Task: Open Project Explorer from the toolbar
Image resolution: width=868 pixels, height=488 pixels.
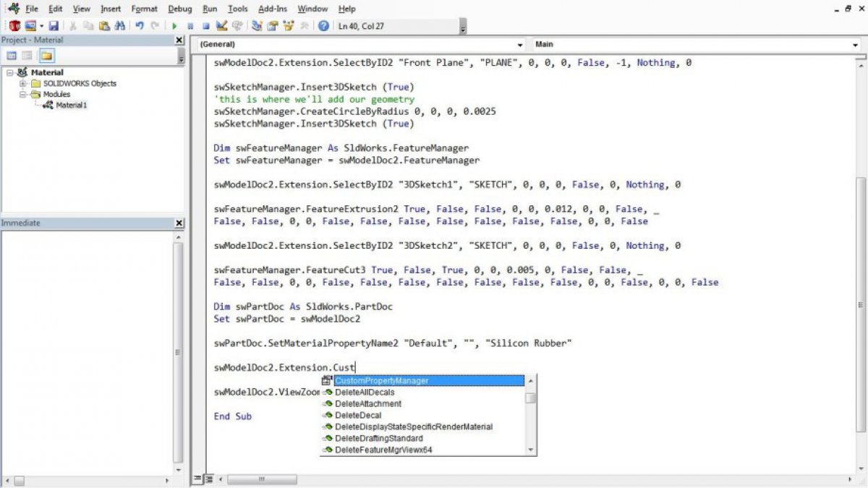Action: click(x=257, y=26)
